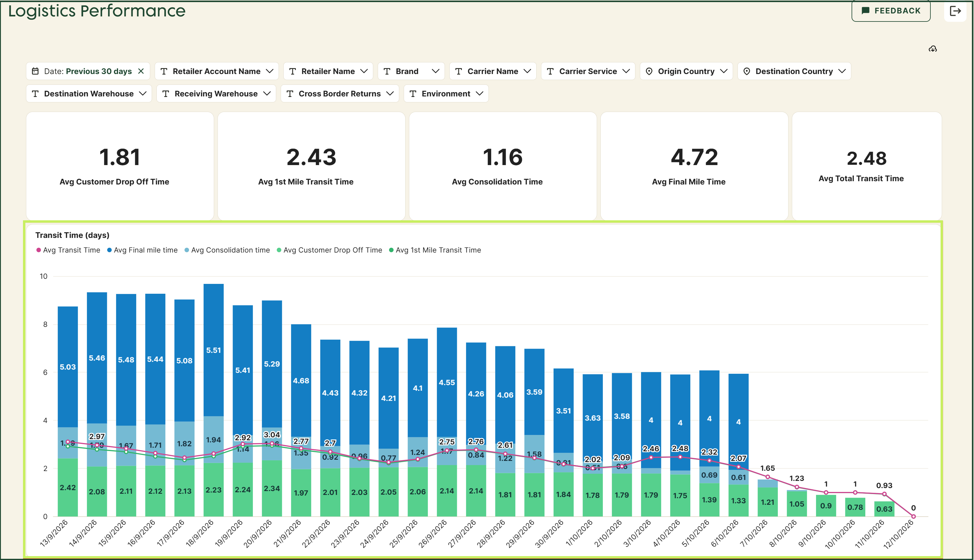Toggle Avg 1st Mile Transit Time legend
This screenshot has height=560, width=974.
pyautogui.click(x=435, y=250)
